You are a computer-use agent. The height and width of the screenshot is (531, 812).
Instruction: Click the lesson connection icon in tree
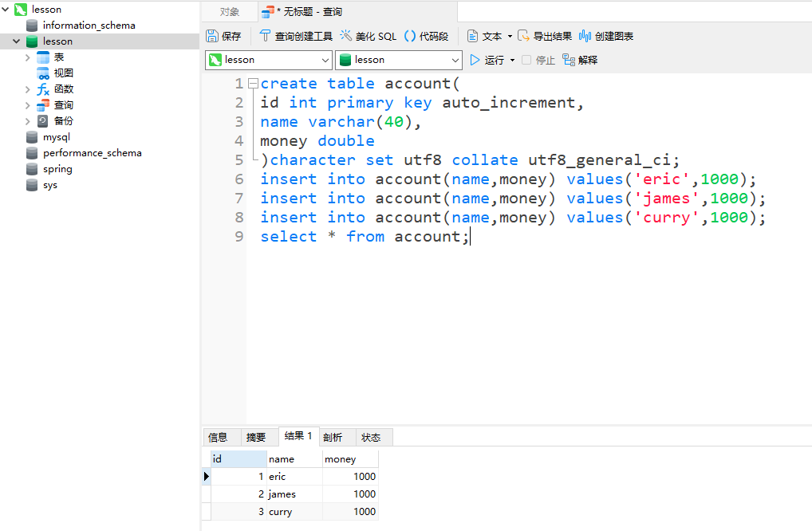point(21,10)
